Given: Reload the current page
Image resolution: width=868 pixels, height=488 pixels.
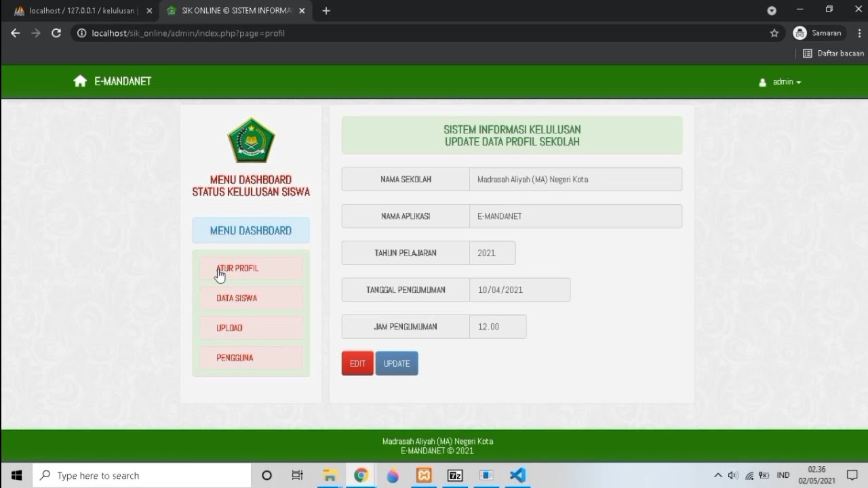Looking at the screenshot, I should click(x=56, y=32).
